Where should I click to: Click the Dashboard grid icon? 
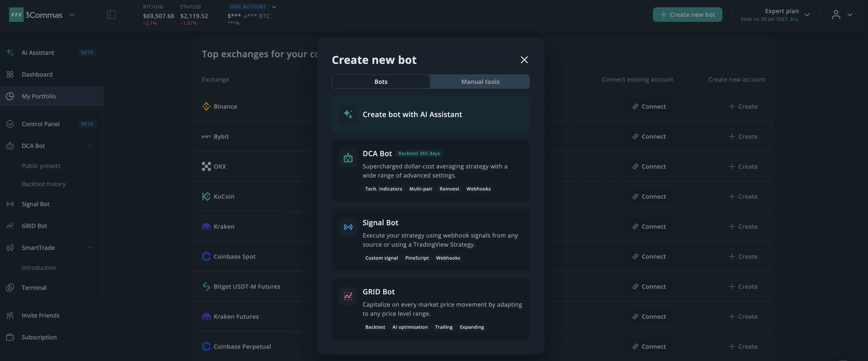pos(10,74)
